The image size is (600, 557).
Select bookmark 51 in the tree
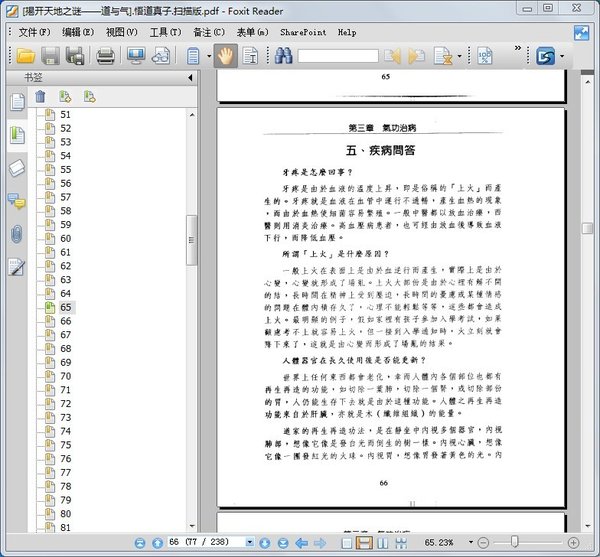tap(65, 114)
